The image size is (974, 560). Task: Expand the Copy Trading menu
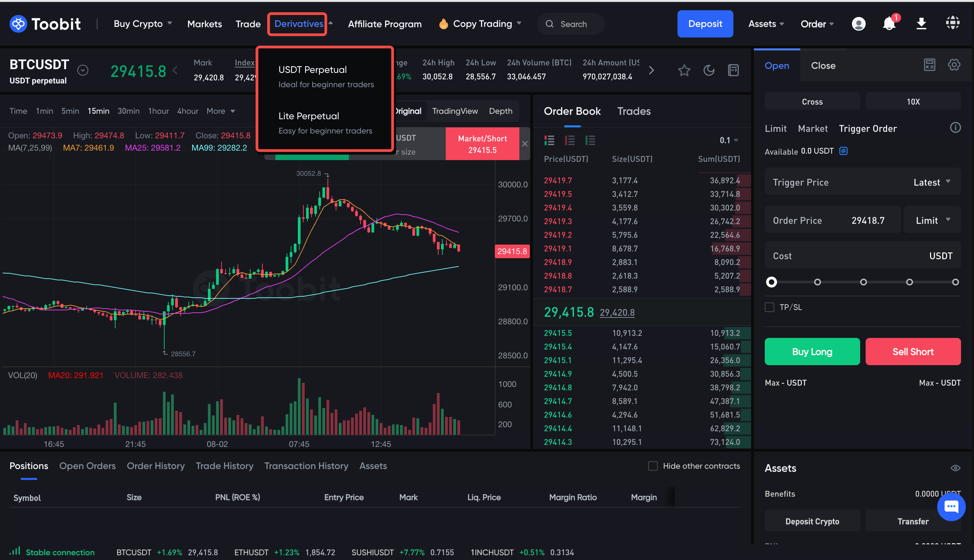[x=487, y=24]
